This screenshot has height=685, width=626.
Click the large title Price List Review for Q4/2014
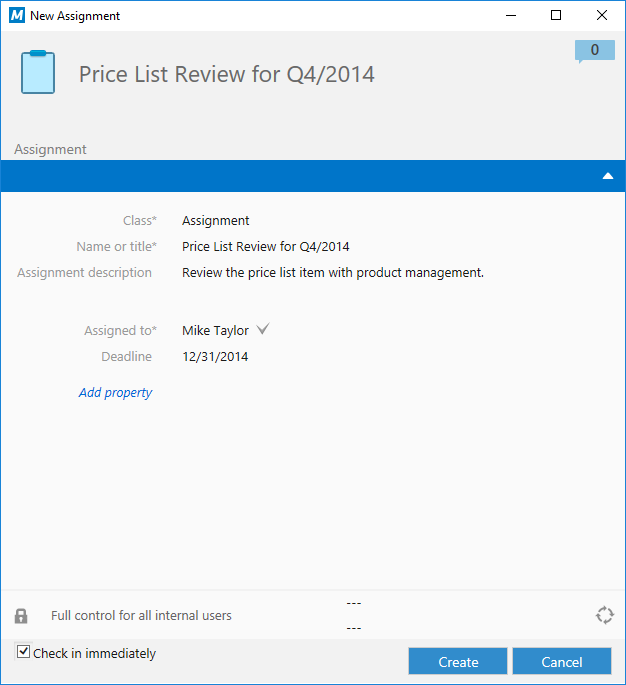pyautogui.click(x=227, y=74)
